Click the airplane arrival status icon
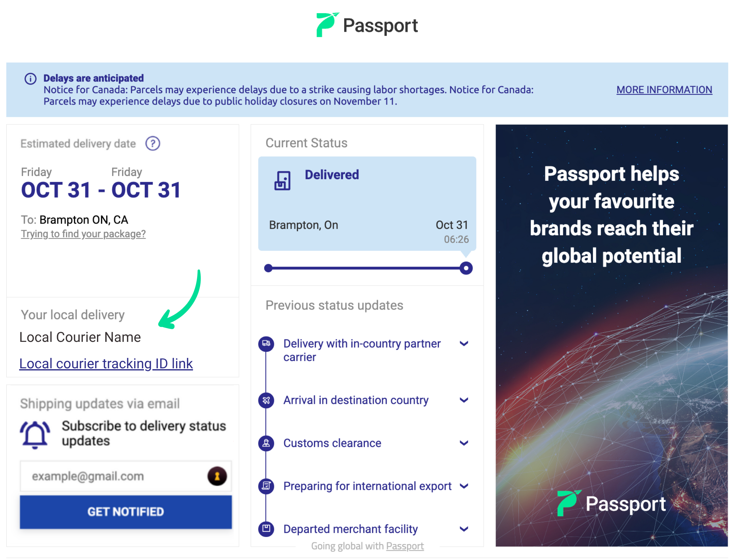The image size is (733, 560). point(266,400)
